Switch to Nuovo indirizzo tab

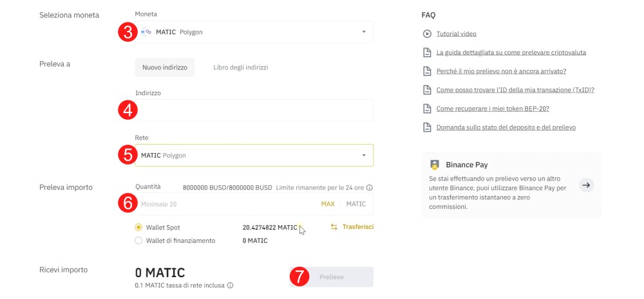click(x=165, y=68)
